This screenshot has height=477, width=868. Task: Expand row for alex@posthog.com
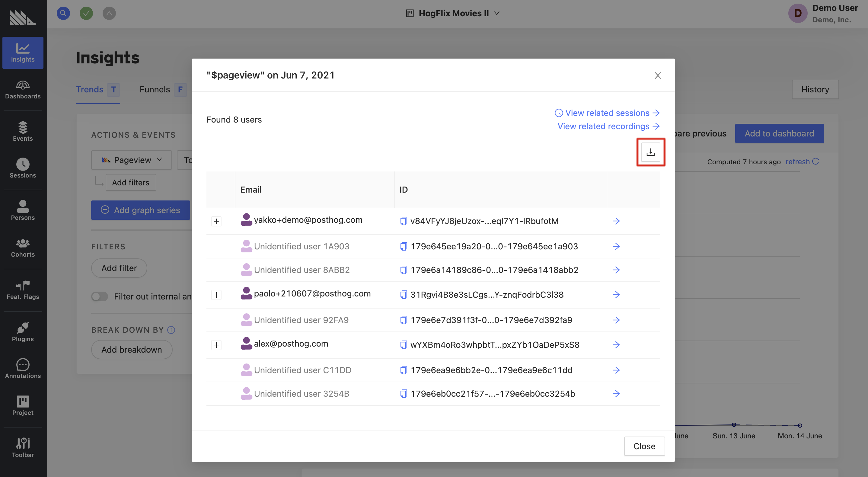(216, 345)
